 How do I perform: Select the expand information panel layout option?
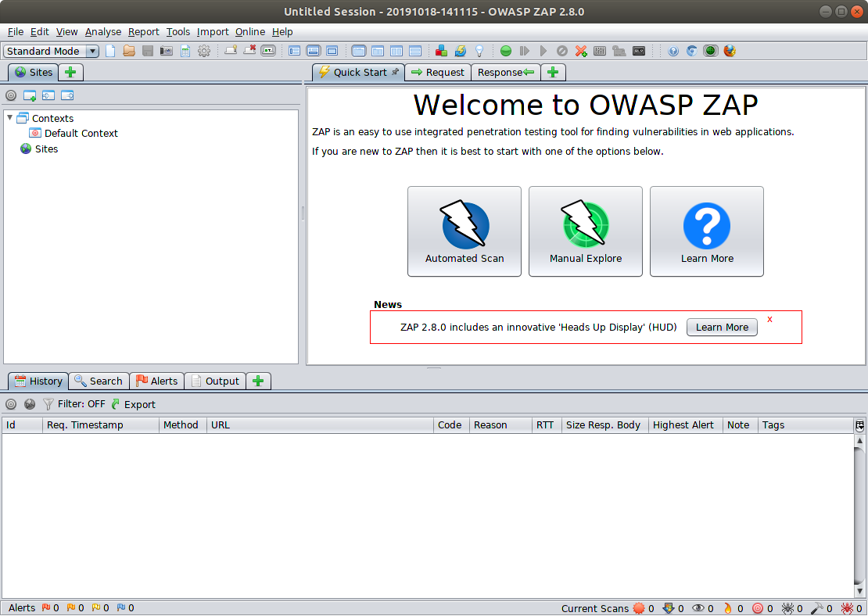(x=314, y=51)
